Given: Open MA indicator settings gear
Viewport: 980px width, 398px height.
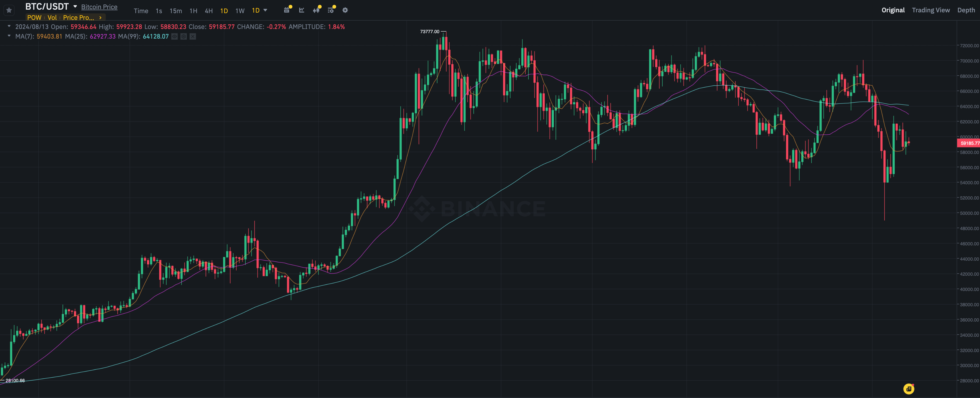Looking at the screenshot, I should pyautogui.click(x=184, y=36).
